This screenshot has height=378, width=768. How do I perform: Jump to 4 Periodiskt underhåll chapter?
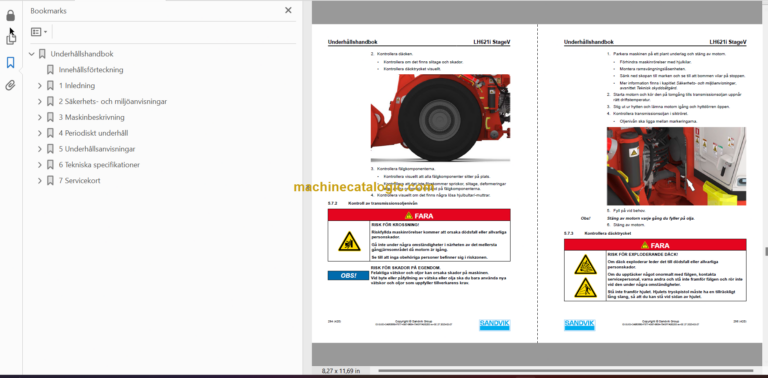pos(94,133)
